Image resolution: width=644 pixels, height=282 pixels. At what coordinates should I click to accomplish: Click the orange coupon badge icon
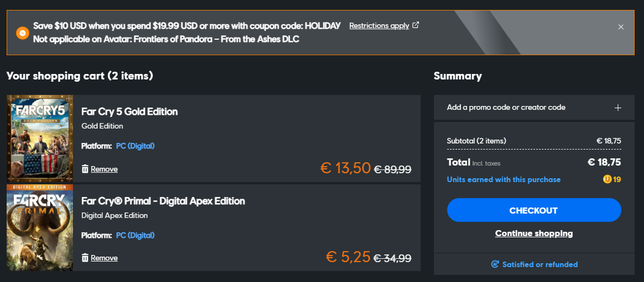pyautogui.click(x=22, y=33)
